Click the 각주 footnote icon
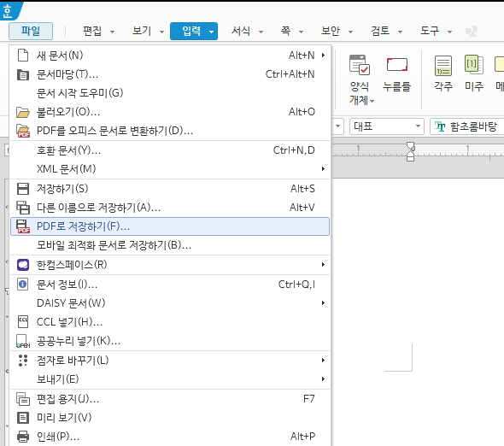 (443, 65)
